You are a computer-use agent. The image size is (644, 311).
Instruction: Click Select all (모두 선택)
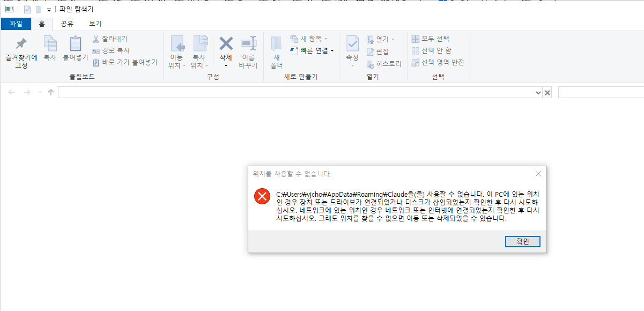(431, 39)
